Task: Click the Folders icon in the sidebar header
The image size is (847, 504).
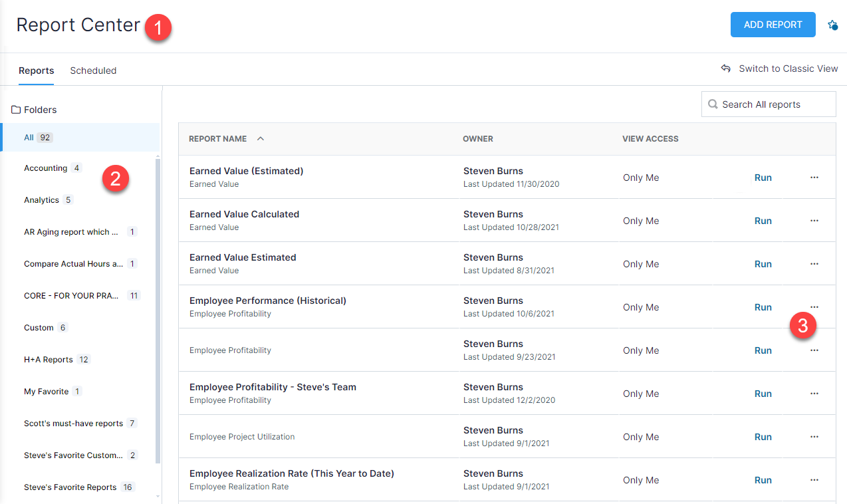Action: coord(16,110)
